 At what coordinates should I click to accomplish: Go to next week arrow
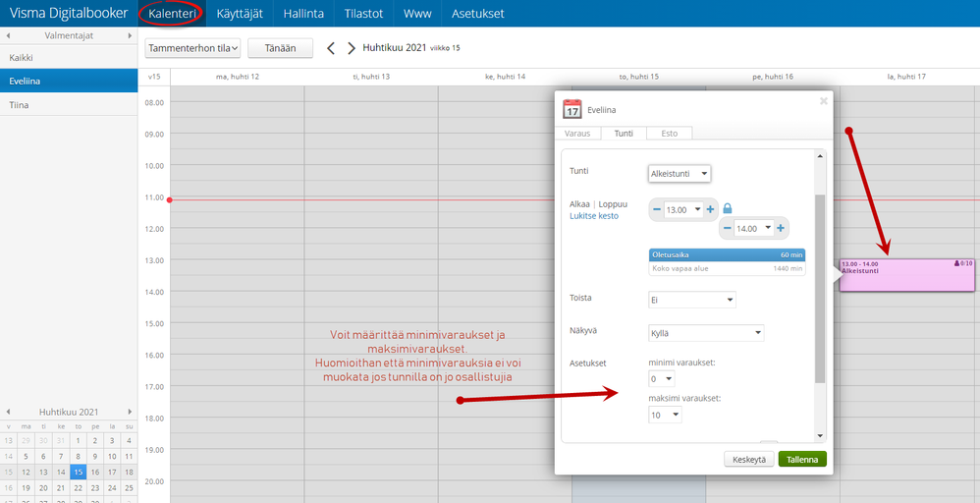coord(352,48)
